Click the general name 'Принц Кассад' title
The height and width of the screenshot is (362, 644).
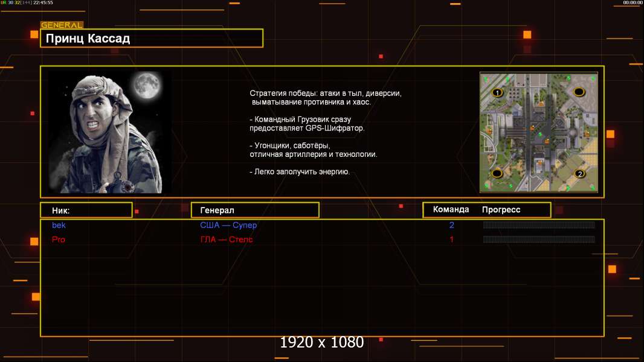(x=88, y=39)
